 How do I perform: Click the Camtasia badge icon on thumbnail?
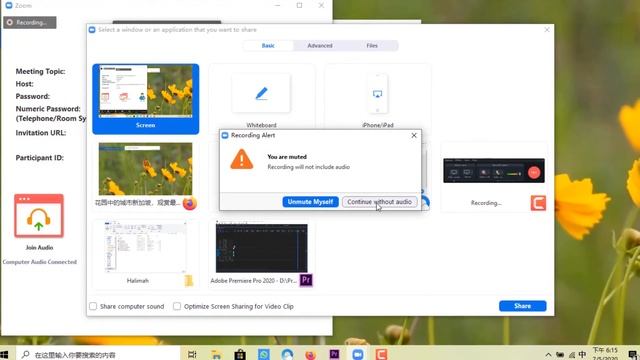point(538,203)
